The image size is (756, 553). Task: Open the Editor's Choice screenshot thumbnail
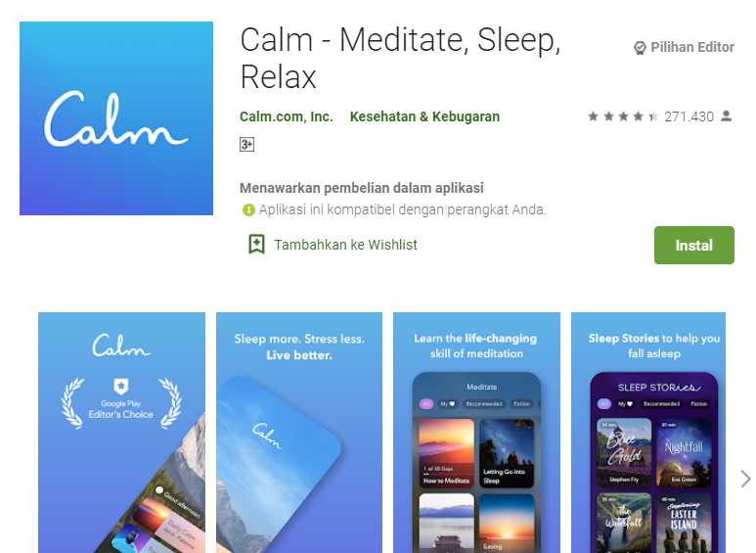(x=121, y=433)
